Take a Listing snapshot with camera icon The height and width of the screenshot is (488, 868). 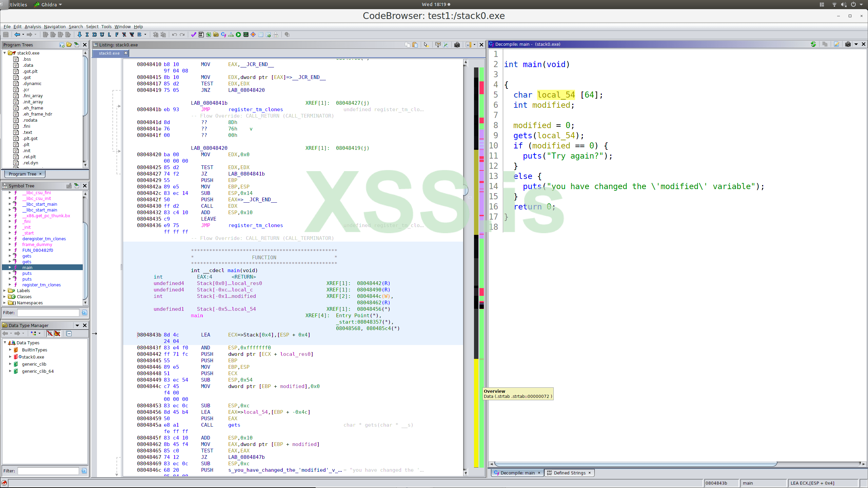tap(457, 45)
